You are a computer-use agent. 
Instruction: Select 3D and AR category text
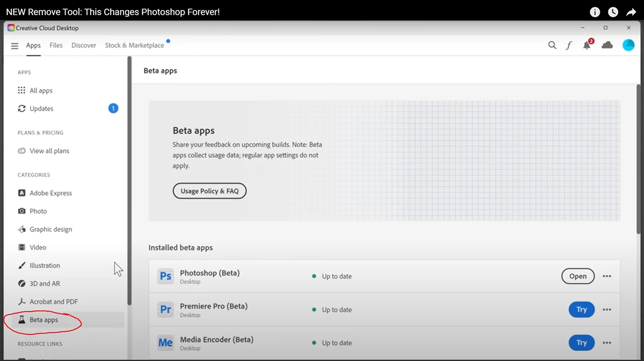point(45,283)
